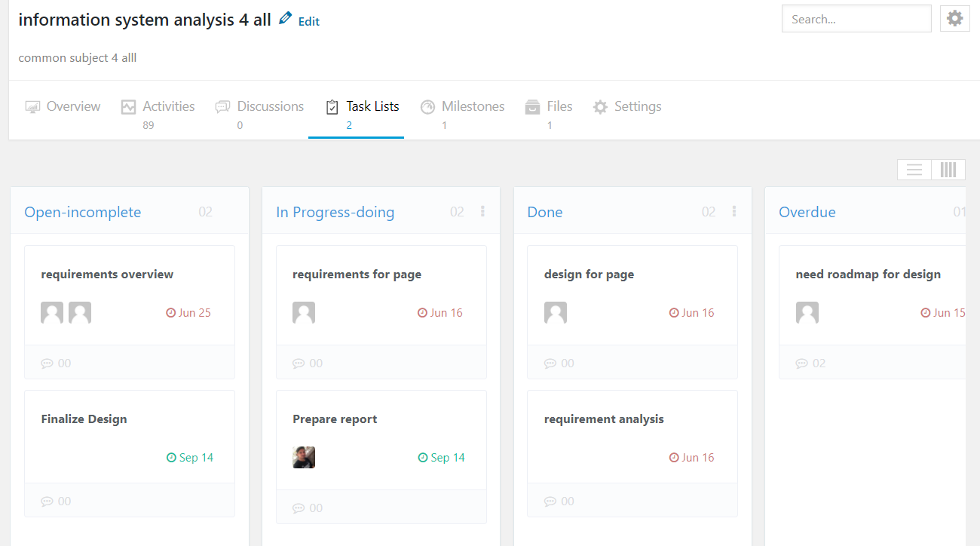Open the Activities tab
The image size is (980, 546).
[158, 115]
